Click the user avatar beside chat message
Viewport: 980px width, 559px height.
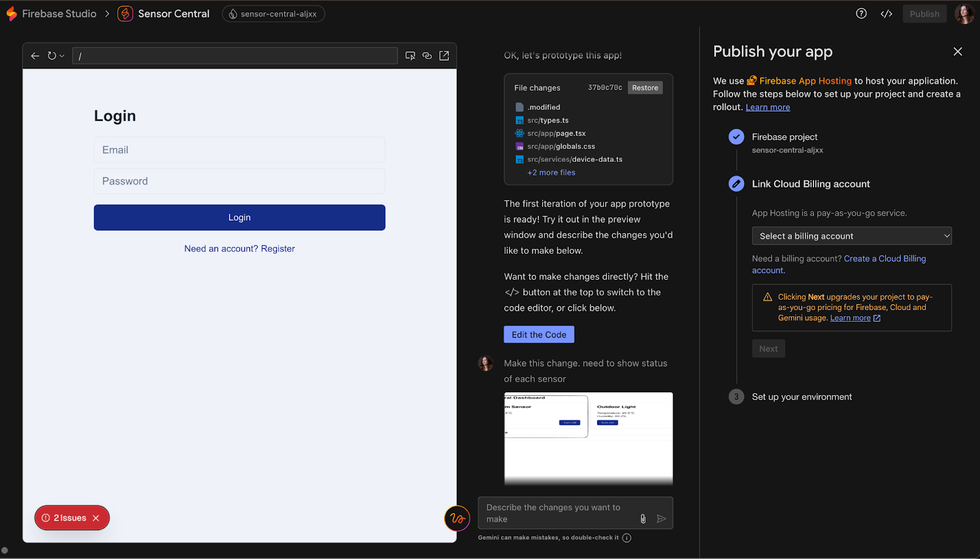click(x=486, y=363)
